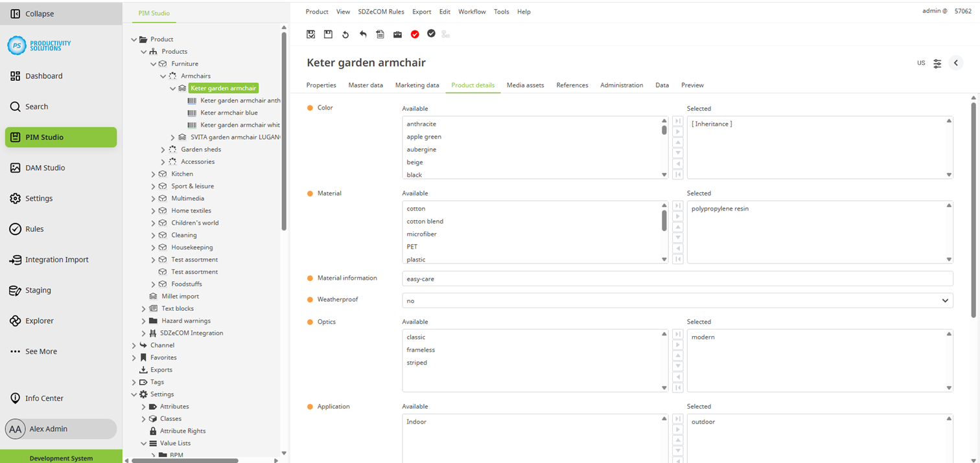980x463 pixels.
Task: Click the Material information text field
Action: pyautogui.click(x=677, y=278)
